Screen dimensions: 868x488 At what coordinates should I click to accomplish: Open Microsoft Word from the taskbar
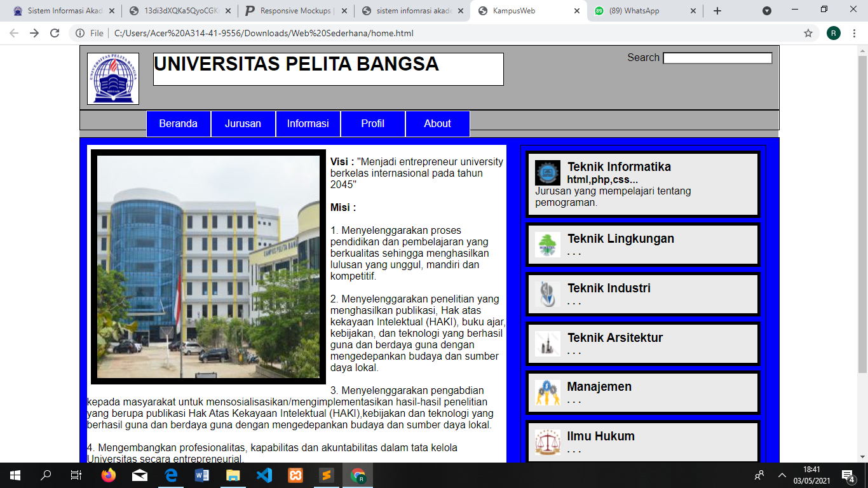(201, 475)
